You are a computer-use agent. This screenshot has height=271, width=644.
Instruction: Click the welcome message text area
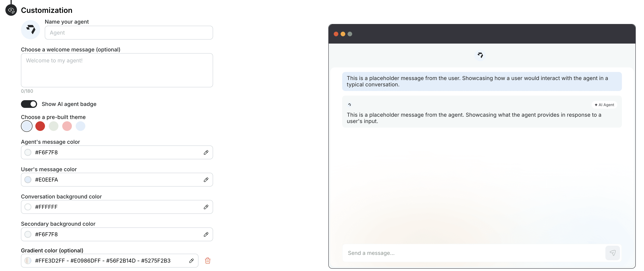click(117, 70)
